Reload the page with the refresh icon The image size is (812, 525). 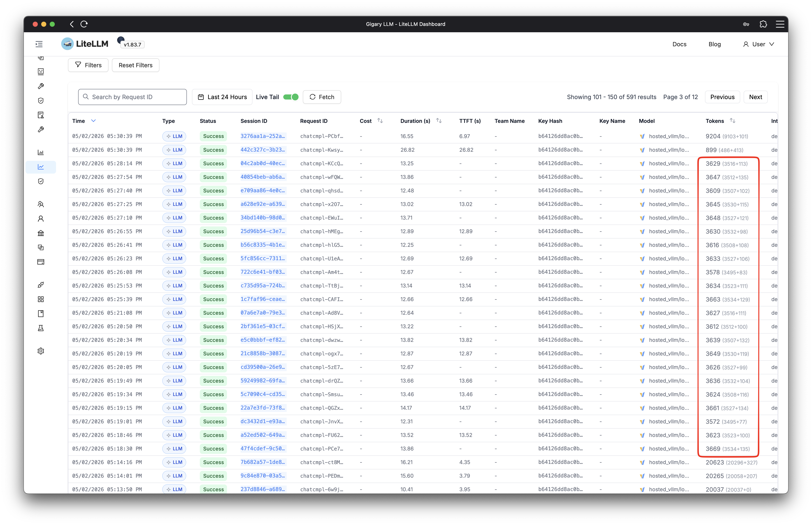point(84,24)
